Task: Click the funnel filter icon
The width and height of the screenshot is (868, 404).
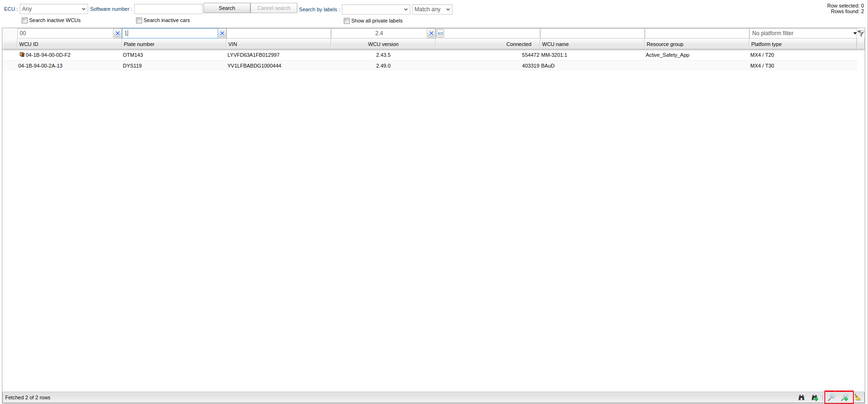Action: [x=861, y=33]
